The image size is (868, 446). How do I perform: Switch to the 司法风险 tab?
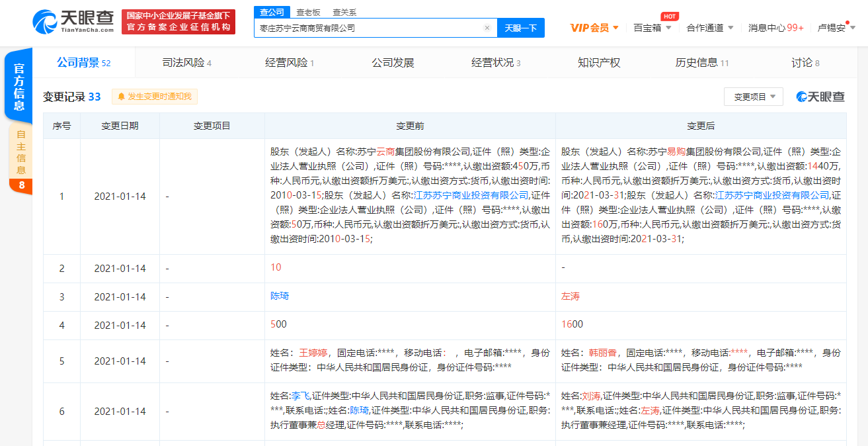pos(186,63)
